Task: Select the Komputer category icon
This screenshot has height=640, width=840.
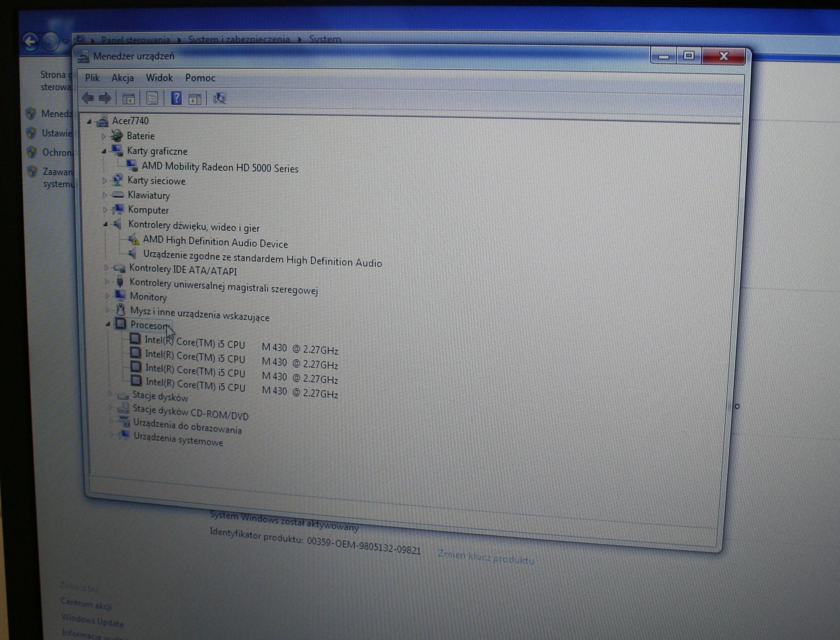Action: point(118,209)
